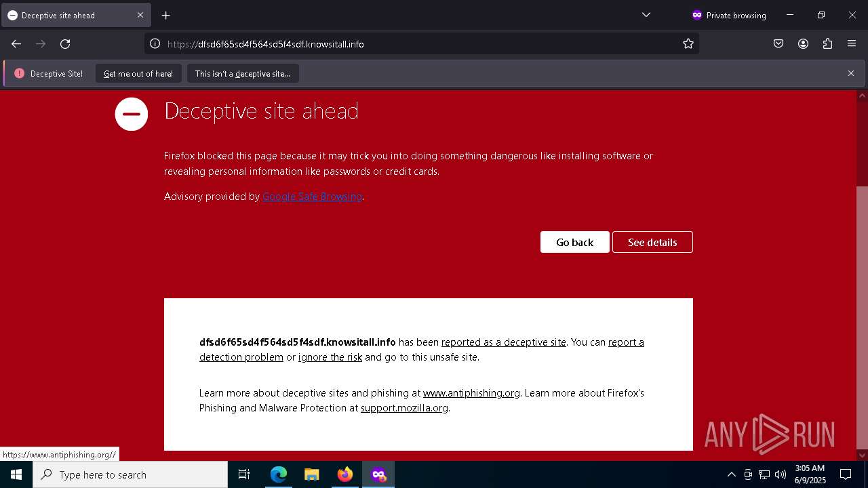Open a new tab with plus

click(x=165, y=15)
